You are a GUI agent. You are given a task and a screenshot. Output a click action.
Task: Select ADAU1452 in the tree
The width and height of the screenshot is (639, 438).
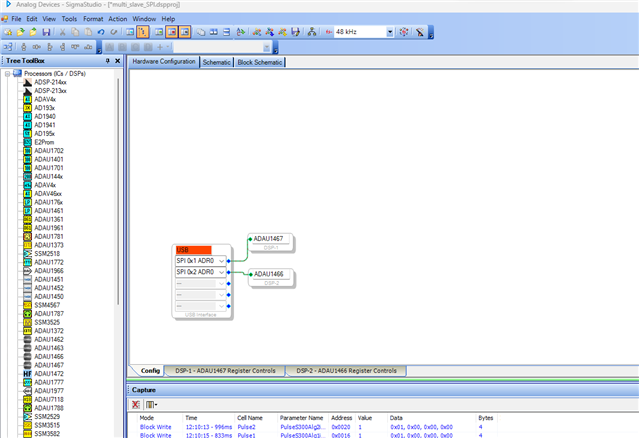[x=49, y=288]
